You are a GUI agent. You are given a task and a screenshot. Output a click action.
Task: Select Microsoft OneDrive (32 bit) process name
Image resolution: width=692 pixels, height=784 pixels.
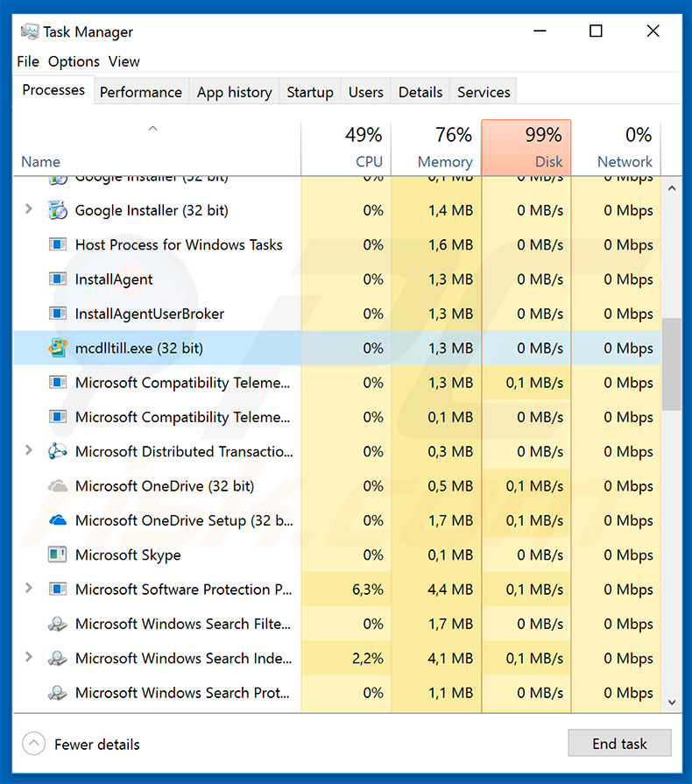tap(165, 486)
